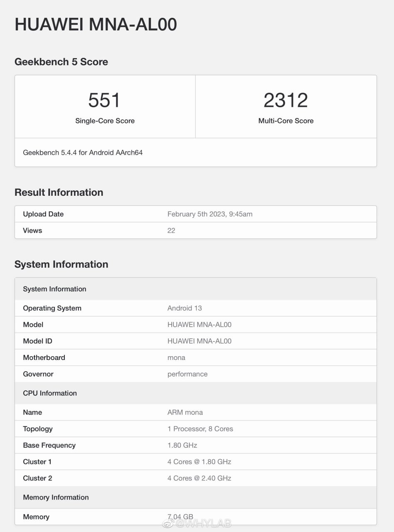Viewport: 394px width, 532px height.
Task: Select the Multi-Core Score value 2312
Action: pos(286,99)
